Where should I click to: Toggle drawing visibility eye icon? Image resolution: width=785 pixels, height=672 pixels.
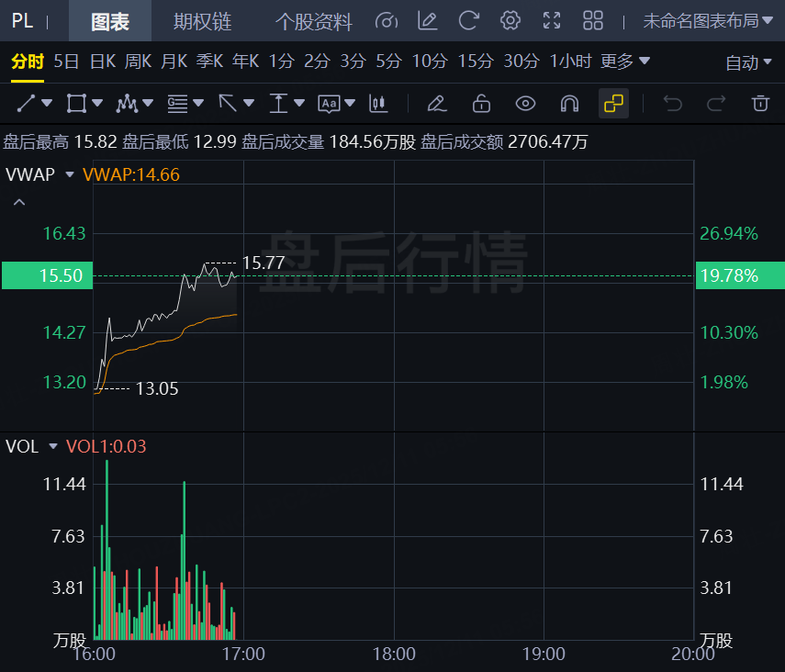click(x=525, y=103)
